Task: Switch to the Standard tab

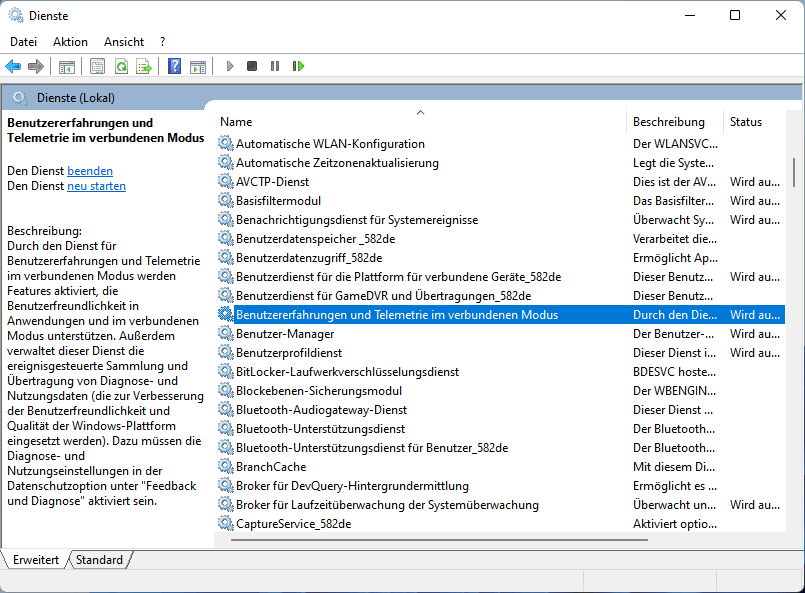Action: coord(99,560)
